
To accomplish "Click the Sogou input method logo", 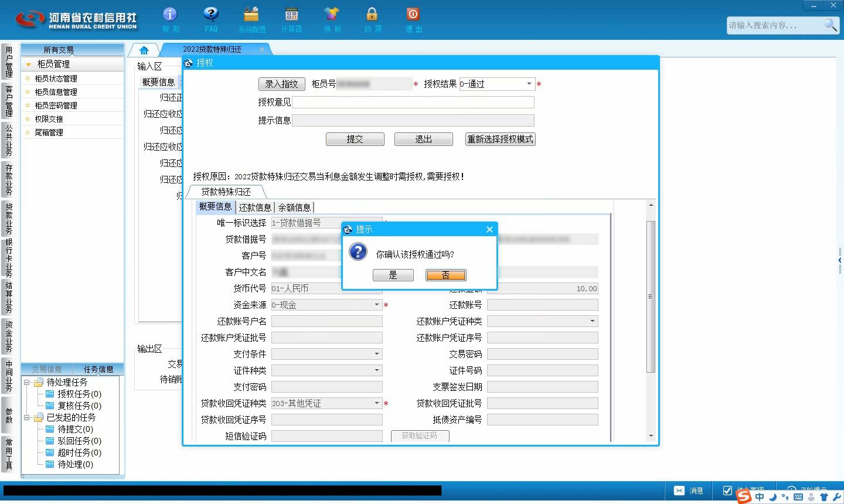I will pos(744,496).
